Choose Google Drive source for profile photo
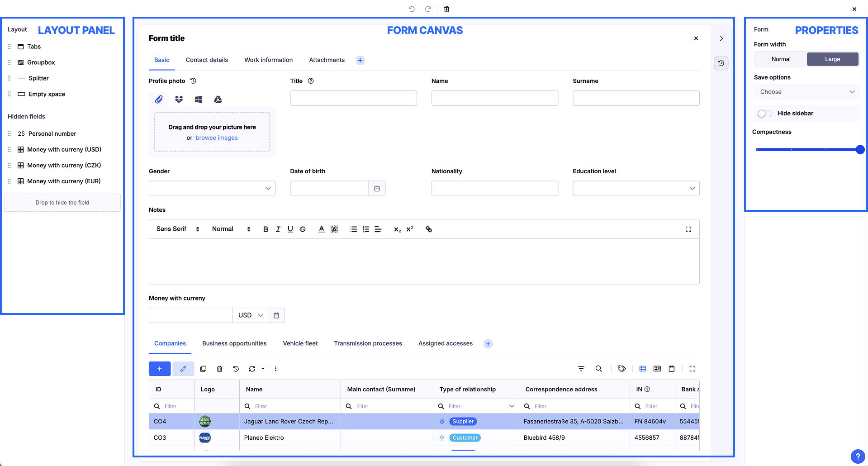Image resolution: width=868 pixels, height=466 pixels. point(218,100)
